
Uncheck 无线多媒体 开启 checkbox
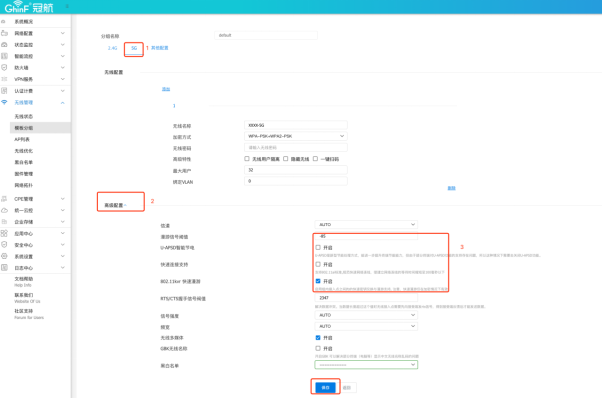coord(318,338)
